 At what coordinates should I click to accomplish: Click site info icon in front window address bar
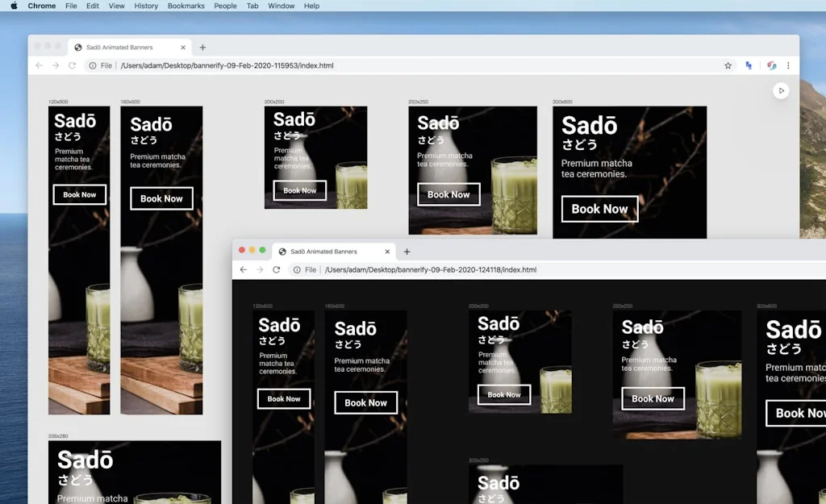(297, 269)
